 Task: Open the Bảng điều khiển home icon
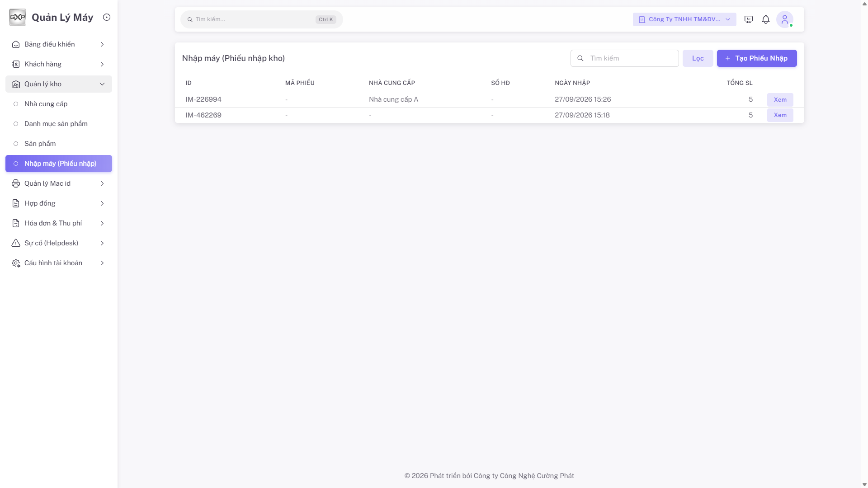tap(16, 44)
